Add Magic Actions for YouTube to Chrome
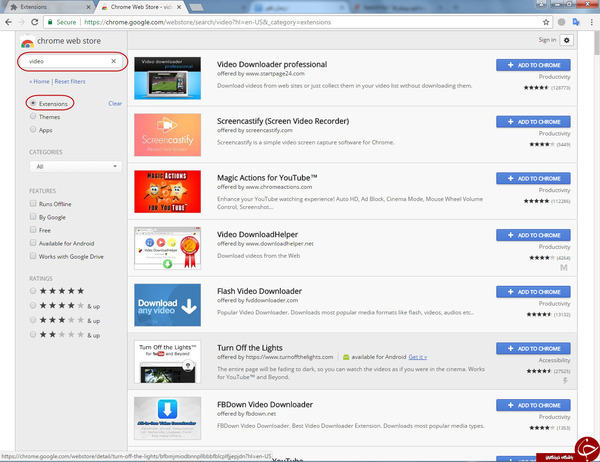 (x=533, y=178)
